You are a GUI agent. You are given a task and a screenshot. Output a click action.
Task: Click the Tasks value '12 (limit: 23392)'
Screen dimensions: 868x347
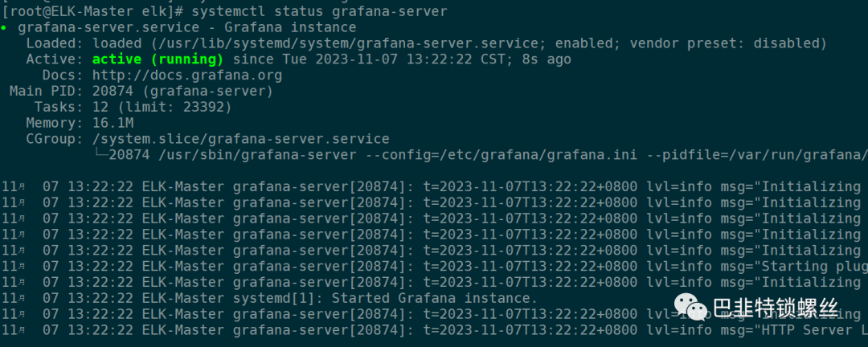pos(162,107)
